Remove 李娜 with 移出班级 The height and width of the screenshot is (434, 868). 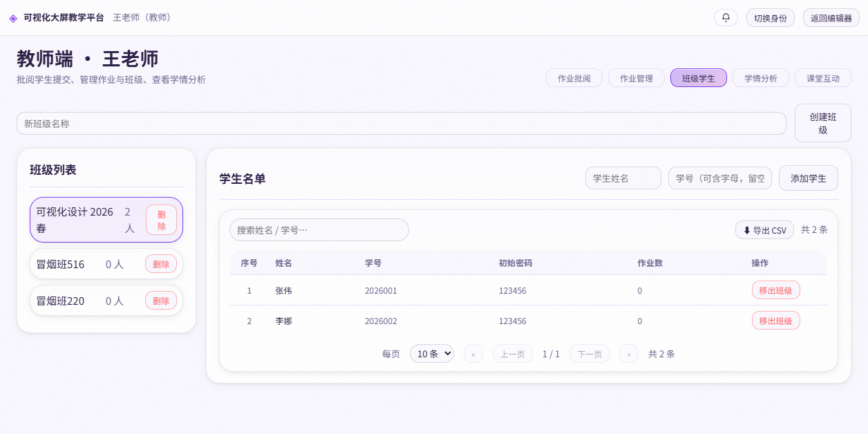[776, 321]
